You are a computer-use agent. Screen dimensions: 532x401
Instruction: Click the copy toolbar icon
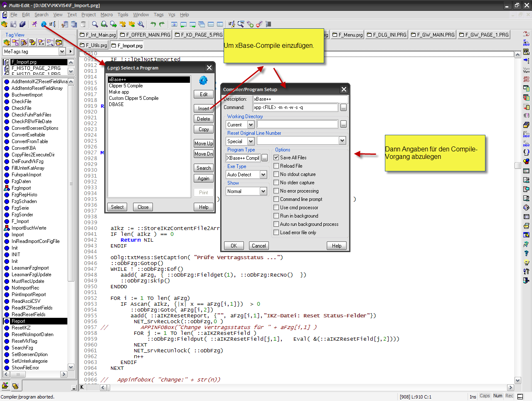click(x=74, y=25)
